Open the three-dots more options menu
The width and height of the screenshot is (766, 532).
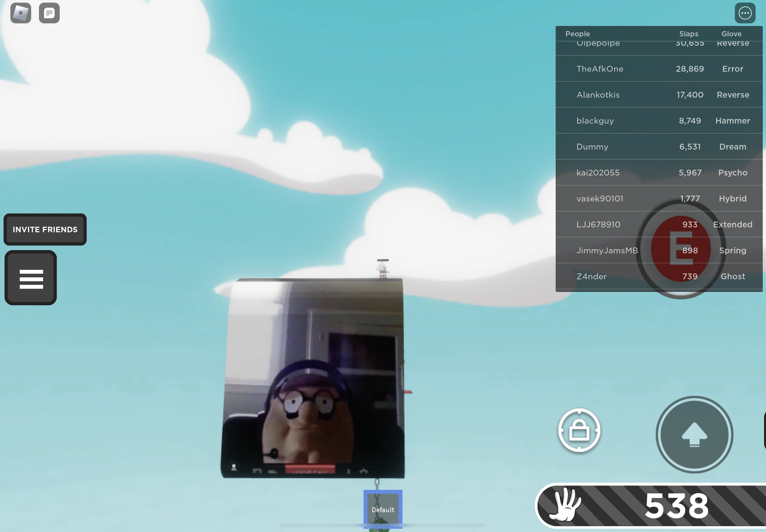(x=745, y=13)
